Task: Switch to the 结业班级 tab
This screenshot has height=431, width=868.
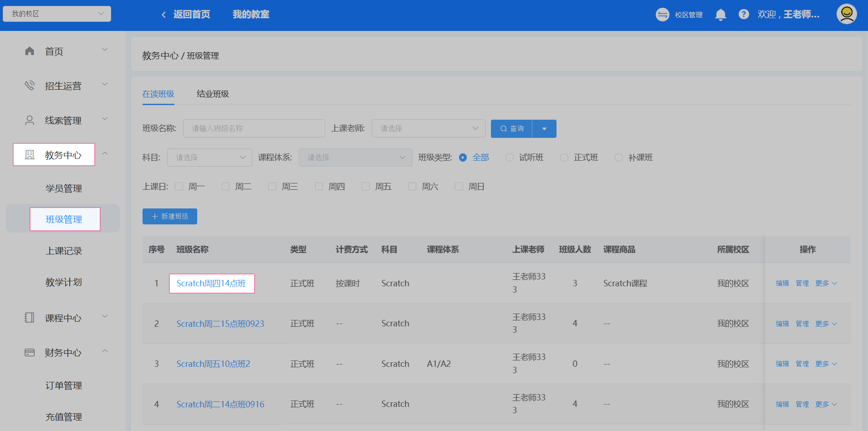Action: (213, 94)
